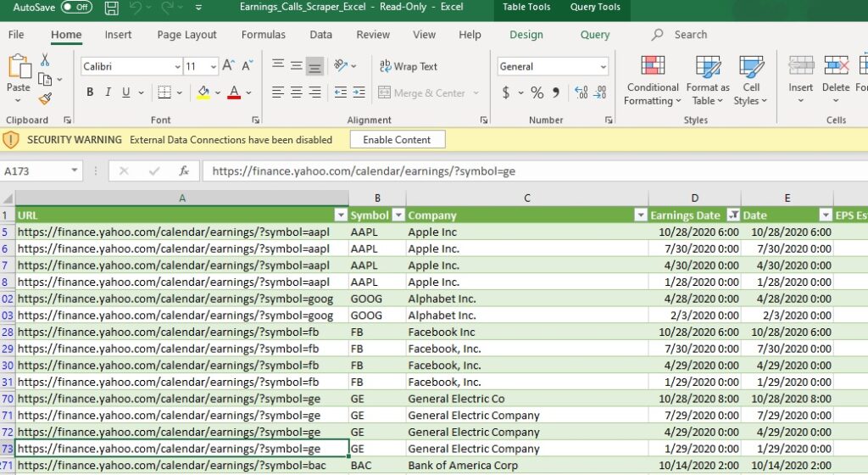This screenshot has height=475, width=868.
Task: Click the Increase Decimal icon
Action: 581,92
